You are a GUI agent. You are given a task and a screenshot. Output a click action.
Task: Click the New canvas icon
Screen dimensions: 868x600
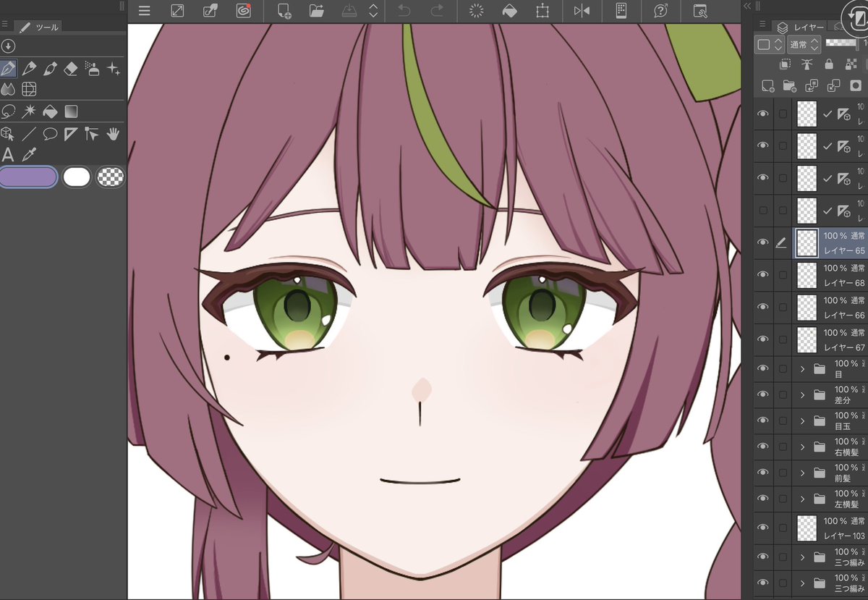click(x=284, y=11)
